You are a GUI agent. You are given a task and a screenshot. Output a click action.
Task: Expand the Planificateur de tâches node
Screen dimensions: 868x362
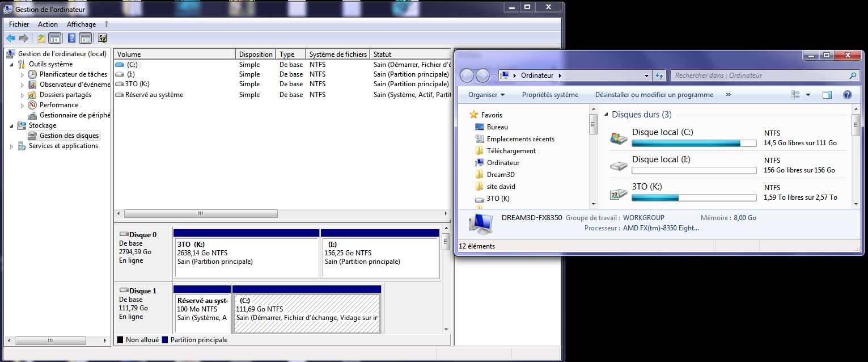(x=23, y=74)
